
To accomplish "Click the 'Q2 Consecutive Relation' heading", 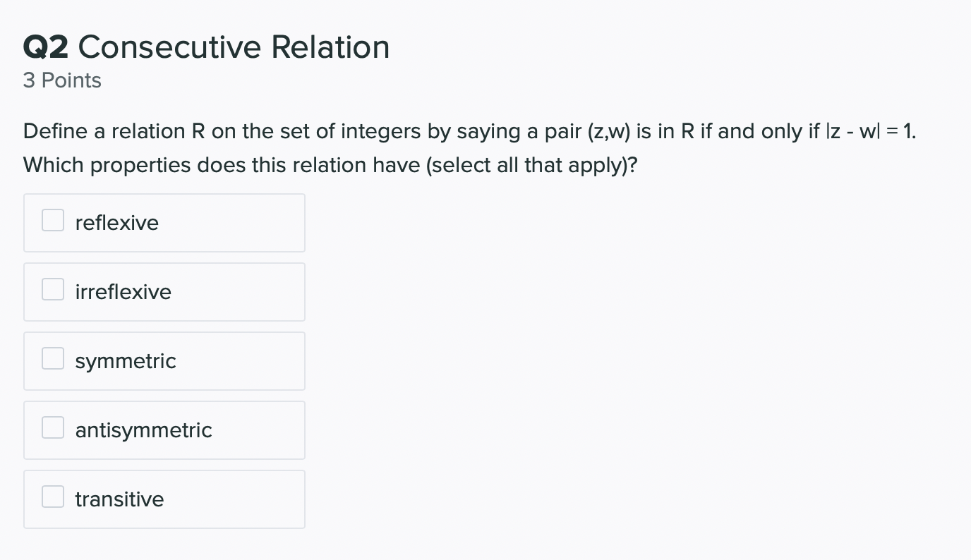I will pos(206,47).
